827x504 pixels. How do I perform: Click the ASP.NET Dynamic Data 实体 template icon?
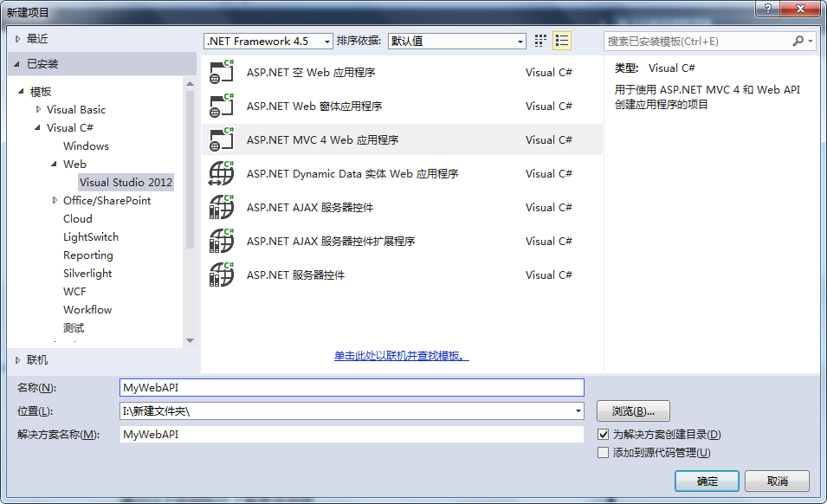[222, 174]
